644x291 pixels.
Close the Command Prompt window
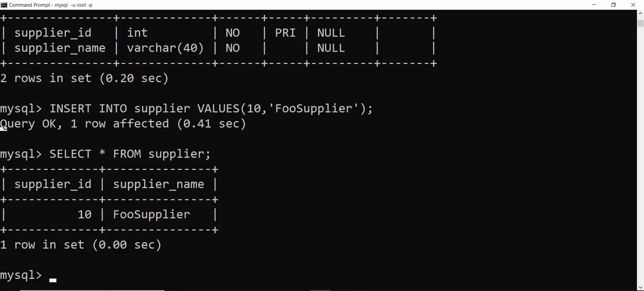tap(633, 5)
